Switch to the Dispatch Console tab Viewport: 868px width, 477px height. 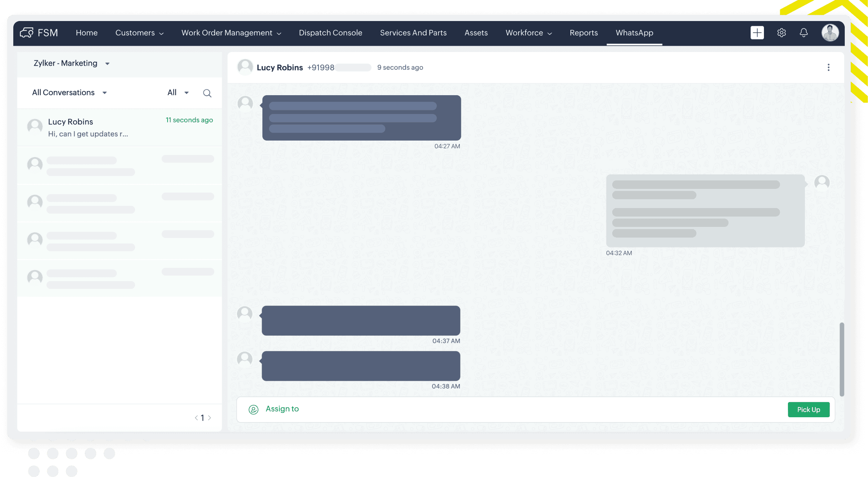[330, 33]
